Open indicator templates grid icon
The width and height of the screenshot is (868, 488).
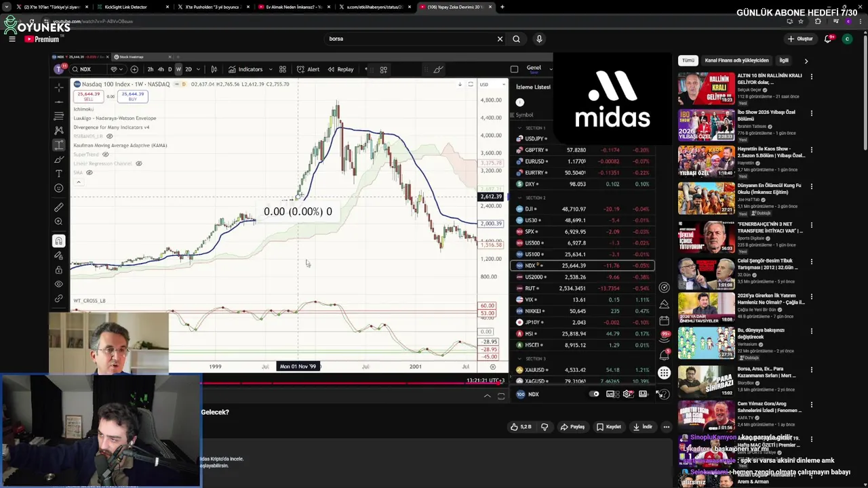(283, 69)
